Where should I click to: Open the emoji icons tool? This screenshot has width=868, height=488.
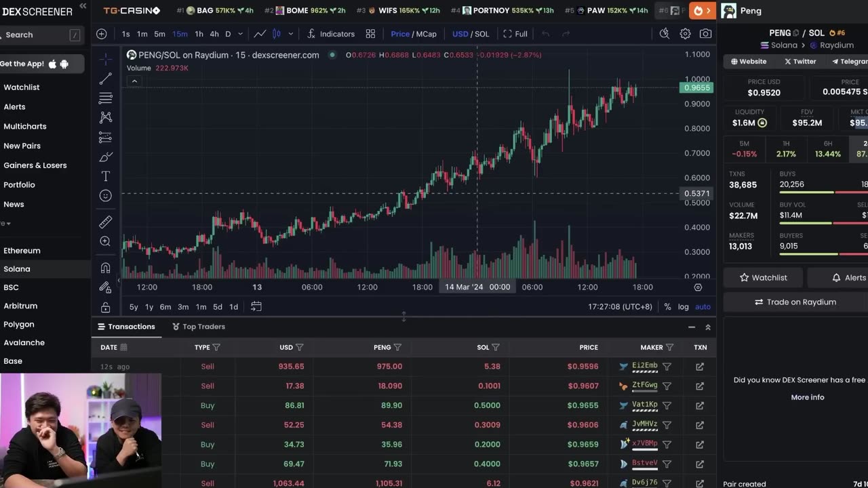105,196
